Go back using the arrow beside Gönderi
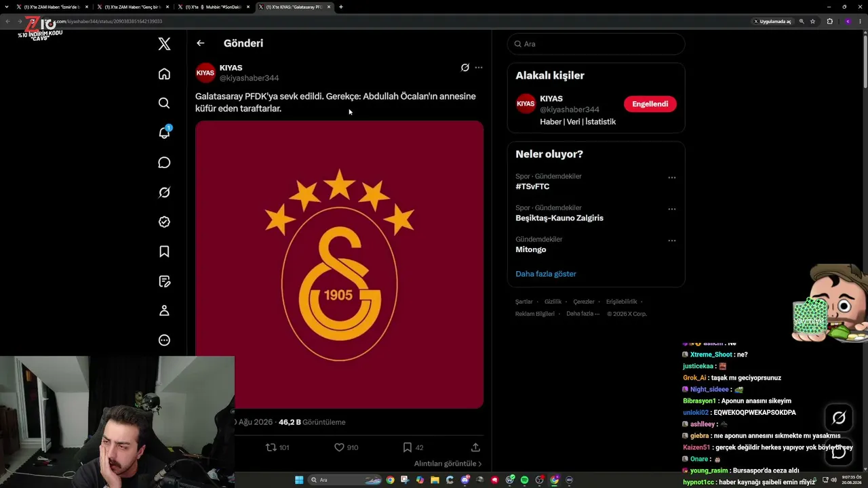 pos(200,43)
